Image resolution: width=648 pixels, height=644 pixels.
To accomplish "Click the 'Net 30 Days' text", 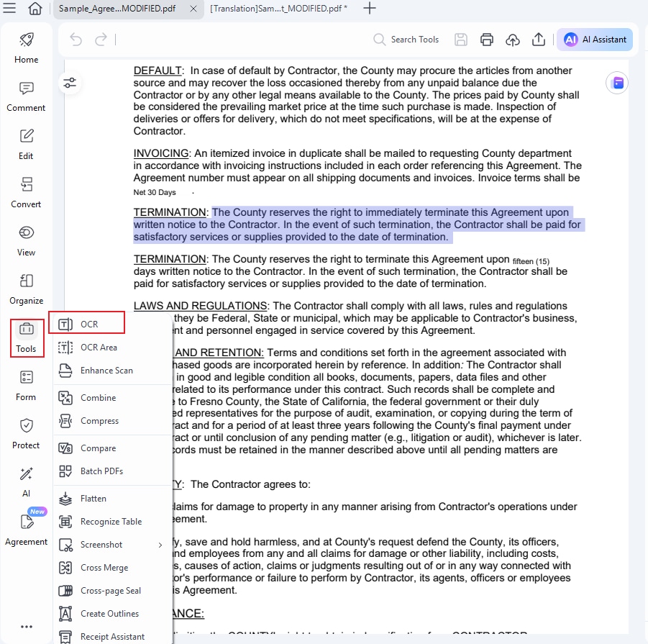I will [155, 193].
